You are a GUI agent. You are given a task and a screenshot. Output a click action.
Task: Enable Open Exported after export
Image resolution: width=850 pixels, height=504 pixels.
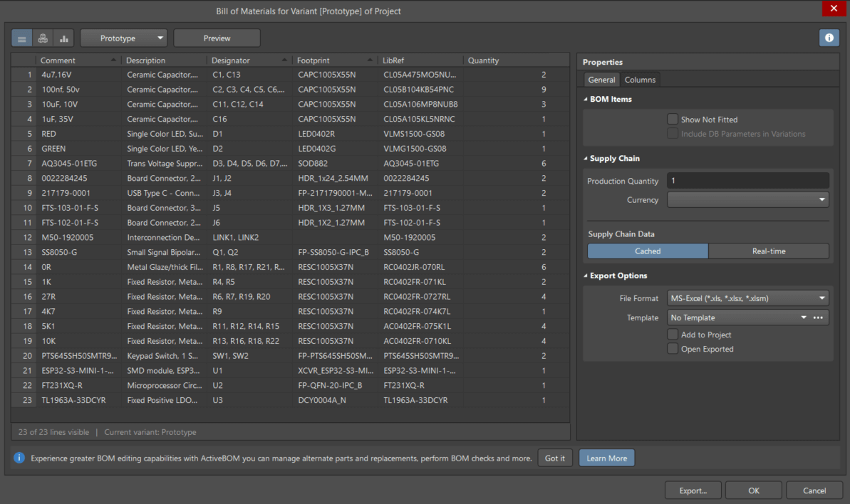click(x=672, y=348)
